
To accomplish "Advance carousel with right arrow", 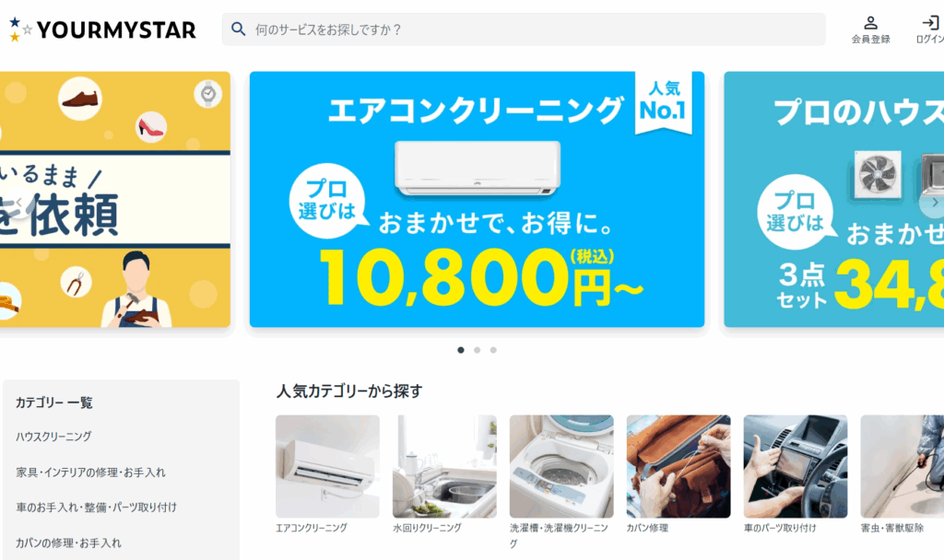I will click(934, 204).
